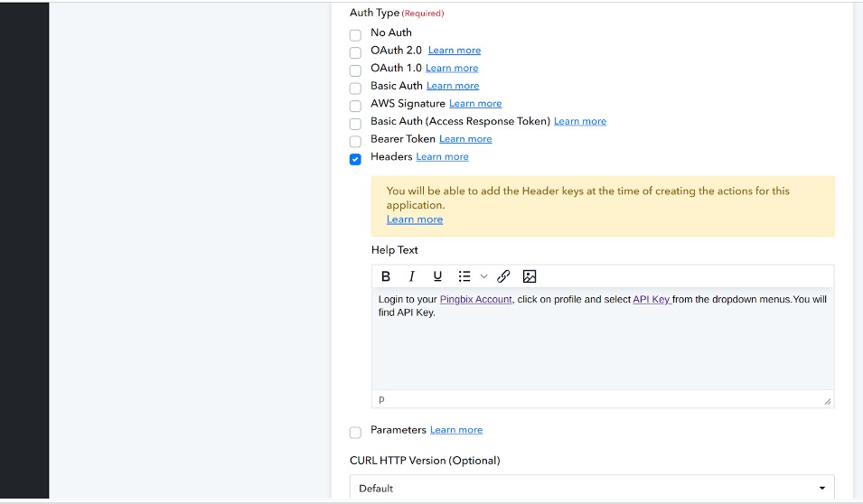Screen dimensions: 863x504
Task: Select Basic Auth (Access Response Token) checkbox
Action: pos(355,124)
